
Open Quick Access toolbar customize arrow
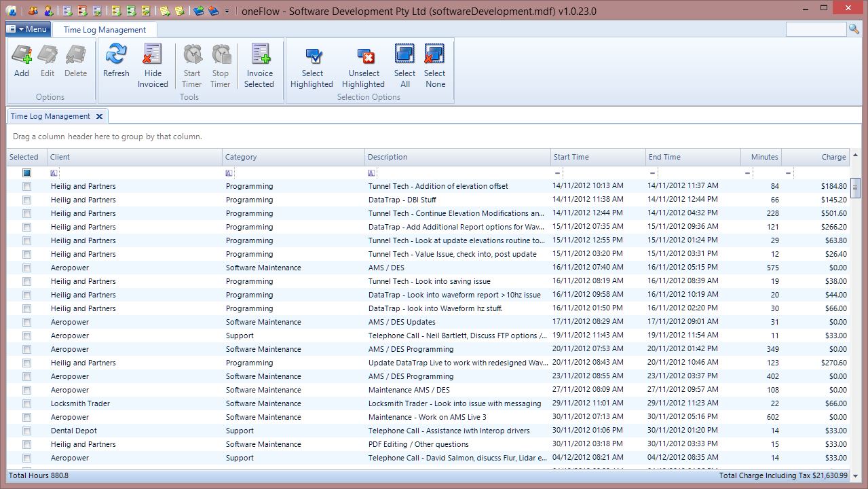tap(227, 12)
